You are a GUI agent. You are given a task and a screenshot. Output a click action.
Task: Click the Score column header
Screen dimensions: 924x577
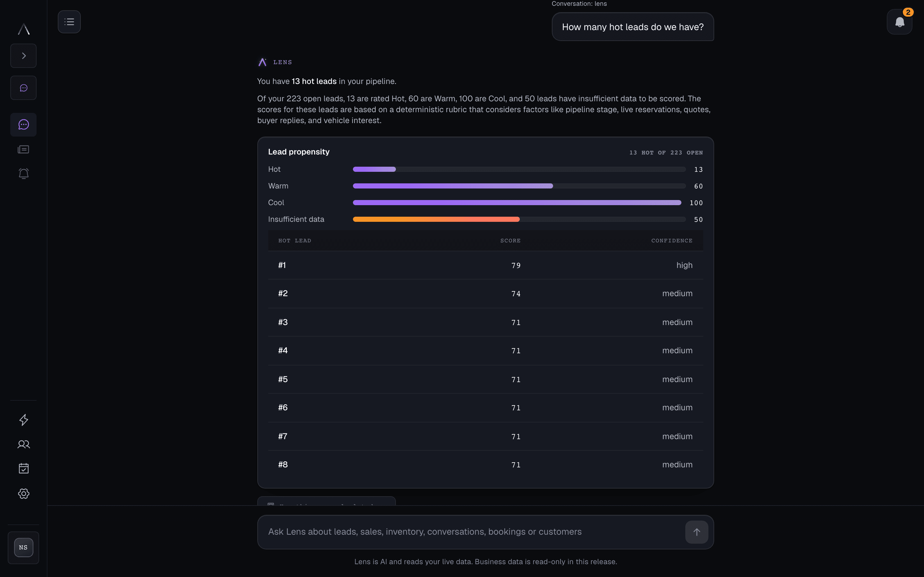510,240
